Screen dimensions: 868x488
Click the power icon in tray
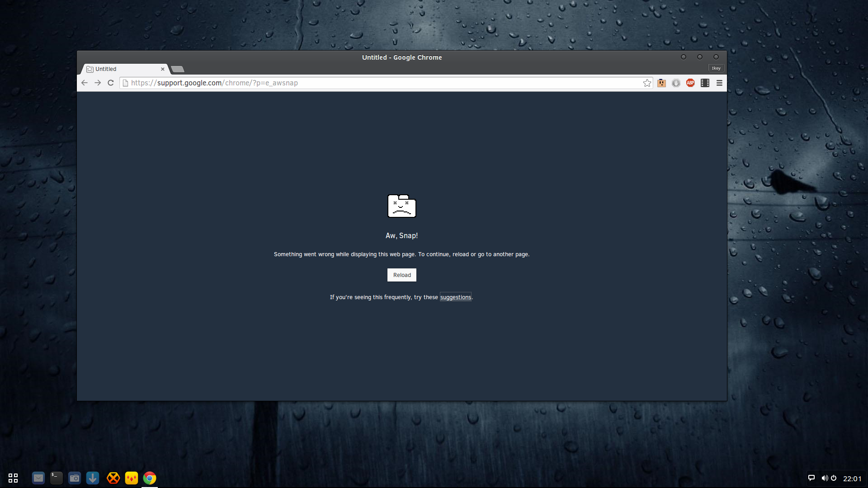coord(834,478)
